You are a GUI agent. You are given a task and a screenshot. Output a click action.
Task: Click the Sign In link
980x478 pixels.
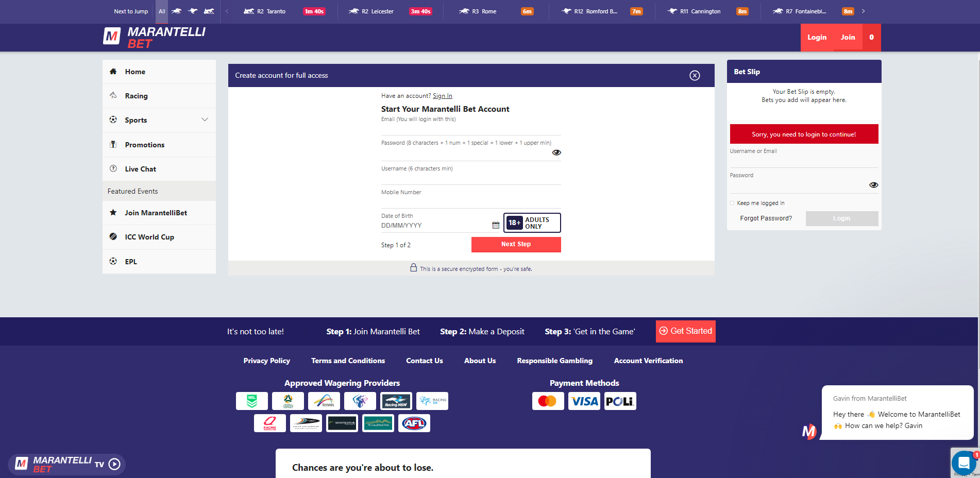pyautogui.click(x=442, y=96)
